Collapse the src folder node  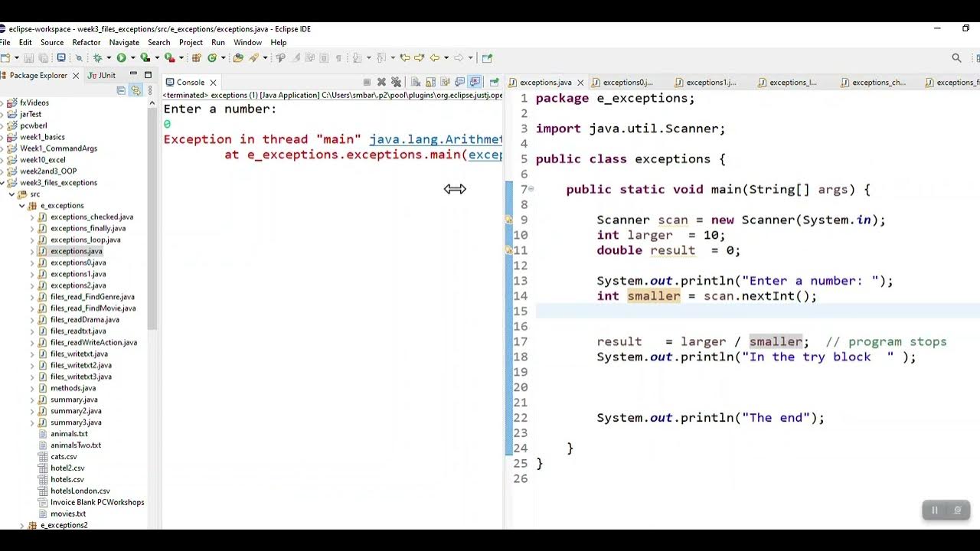[12, 194]
